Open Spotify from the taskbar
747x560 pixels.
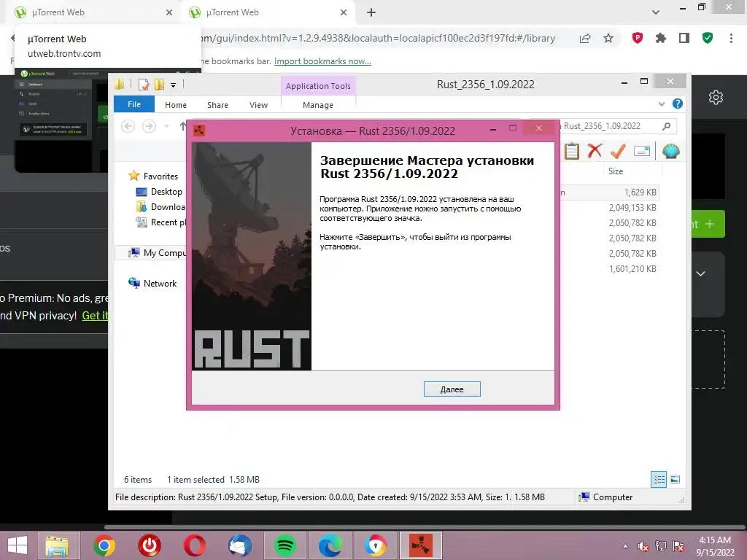[x=285, y=545]
